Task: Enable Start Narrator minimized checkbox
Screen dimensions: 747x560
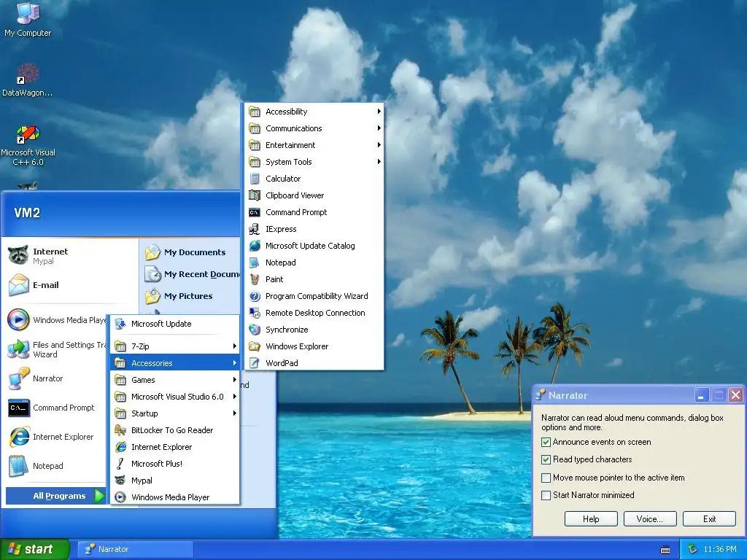Action: coord(546,495)
